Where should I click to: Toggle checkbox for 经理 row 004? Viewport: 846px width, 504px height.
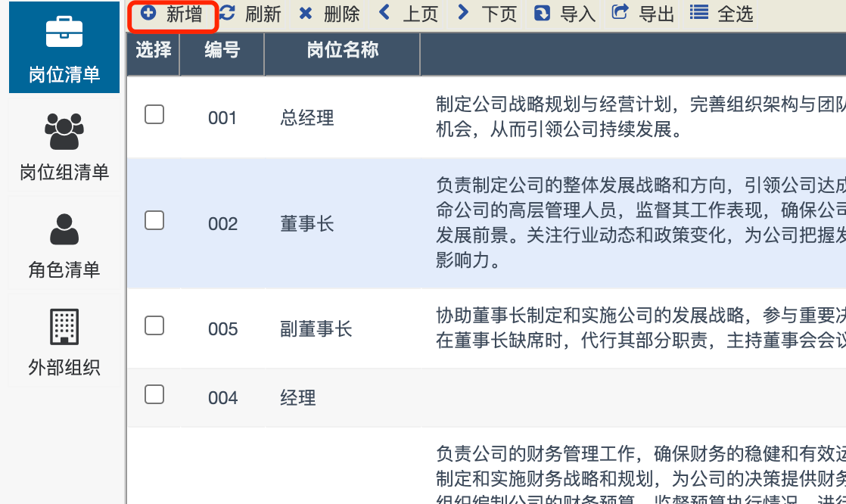pyautogui.click(x=154, y=394)
